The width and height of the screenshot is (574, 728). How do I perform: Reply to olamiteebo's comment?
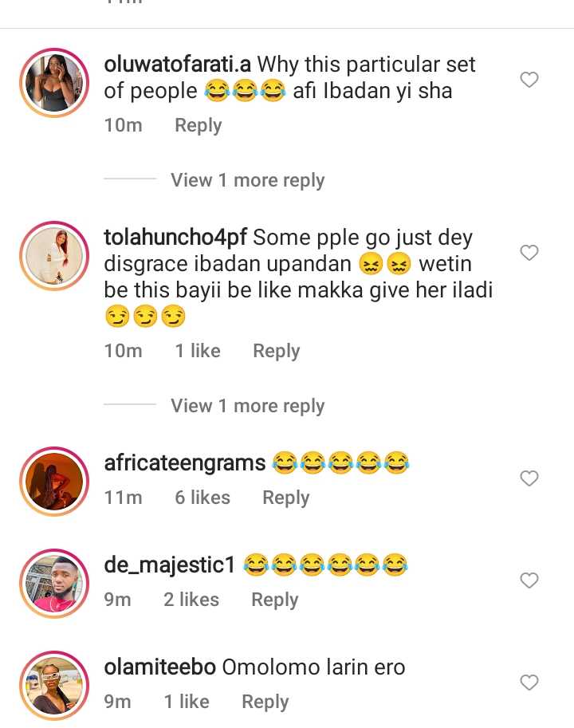click(x=265, y=702)
